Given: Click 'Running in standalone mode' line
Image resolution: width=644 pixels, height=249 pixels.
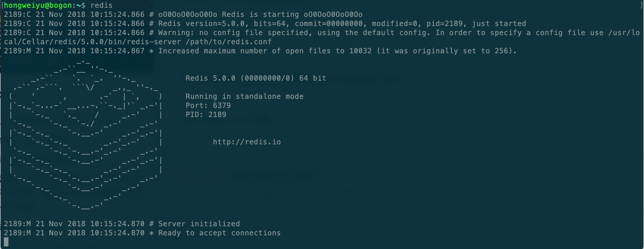Looking at the screenshot, I should point(244,97).
